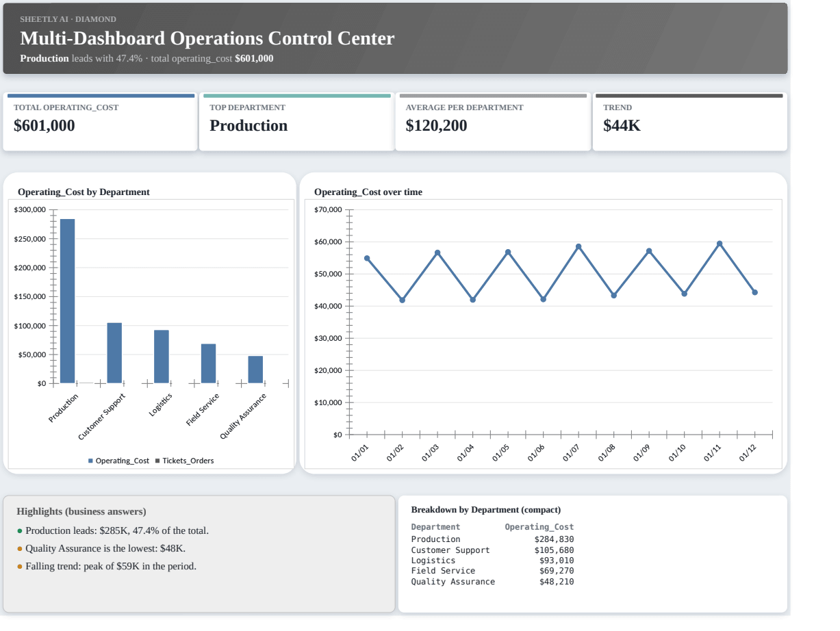Click the 01/10 data point on line chart

[684, 294]
